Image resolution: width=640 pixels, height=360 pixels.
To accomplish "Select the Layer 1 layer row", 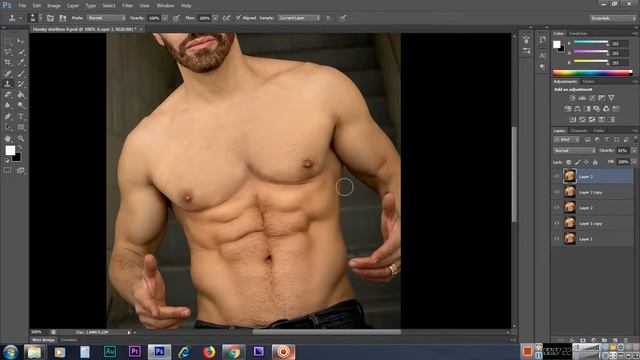I will tap(593, 238).
